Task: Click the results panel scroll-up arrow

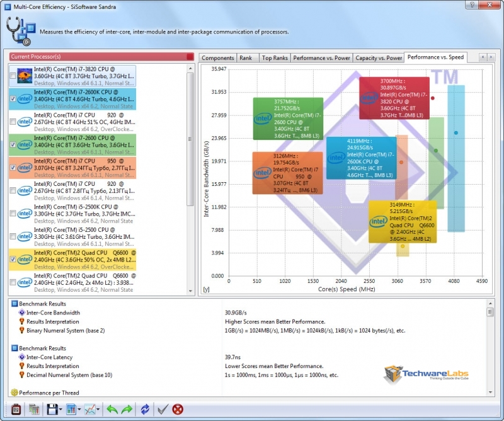Action: pyautogui.click(x=490, y=303)
